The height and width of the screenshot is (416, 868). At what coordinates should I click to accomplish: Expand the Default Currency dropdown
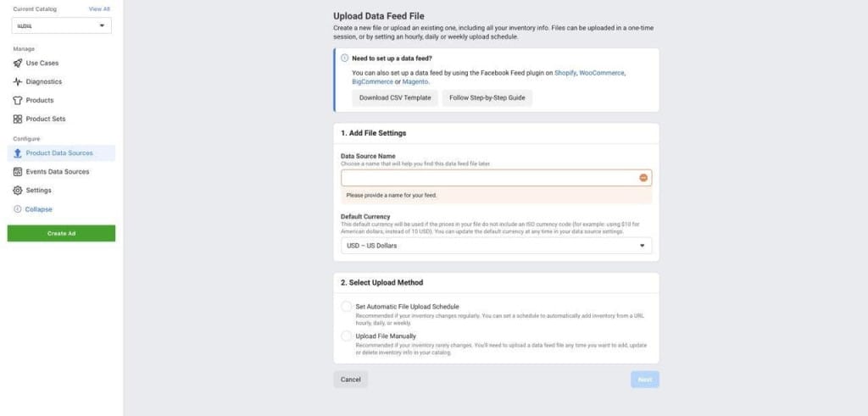point(496,246)
